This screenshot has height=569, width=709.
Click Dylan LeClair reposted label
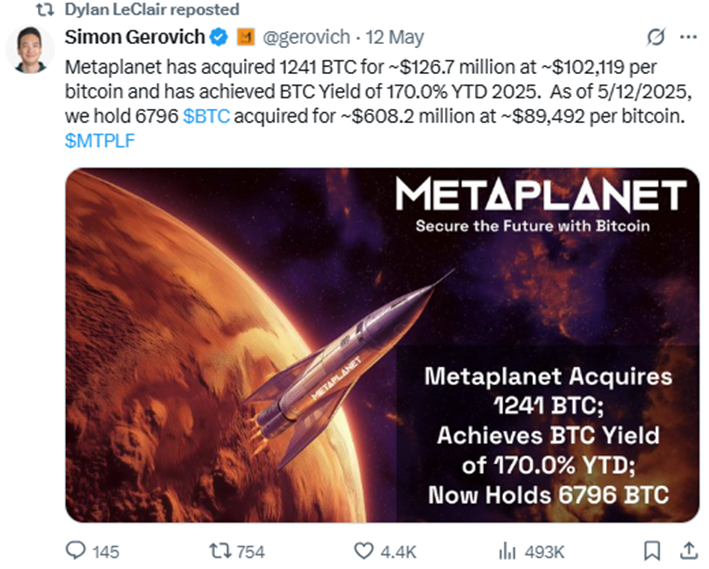tap(152, 9)
